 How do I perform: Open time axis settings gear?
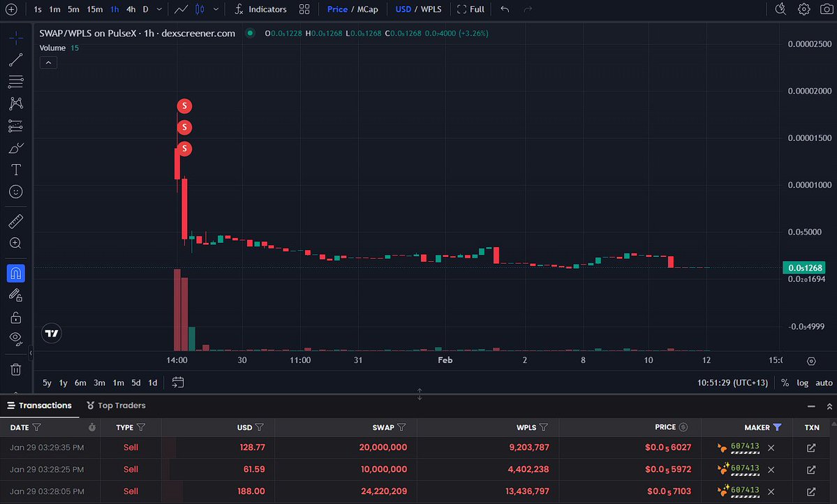tap(811, 361)
